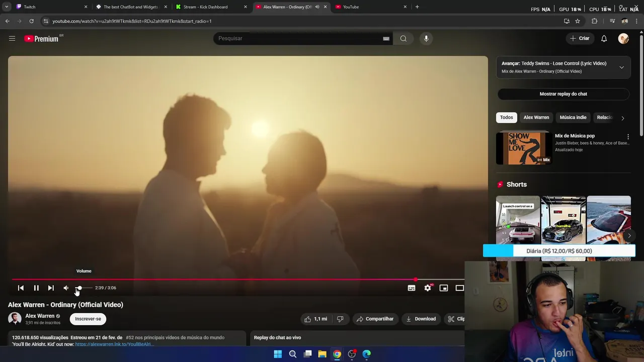
Task: Like the video (1,1 mi)
Action: 315,319
